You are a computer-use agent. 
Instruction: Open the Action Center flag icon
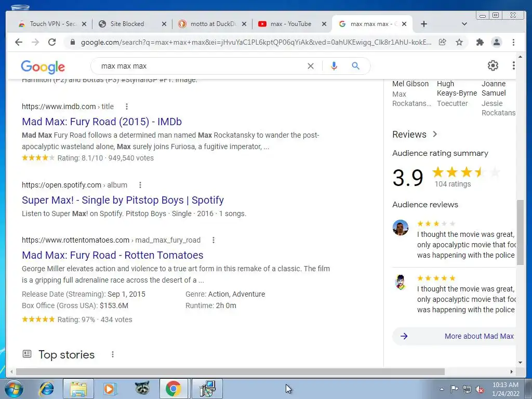[454, 389]
